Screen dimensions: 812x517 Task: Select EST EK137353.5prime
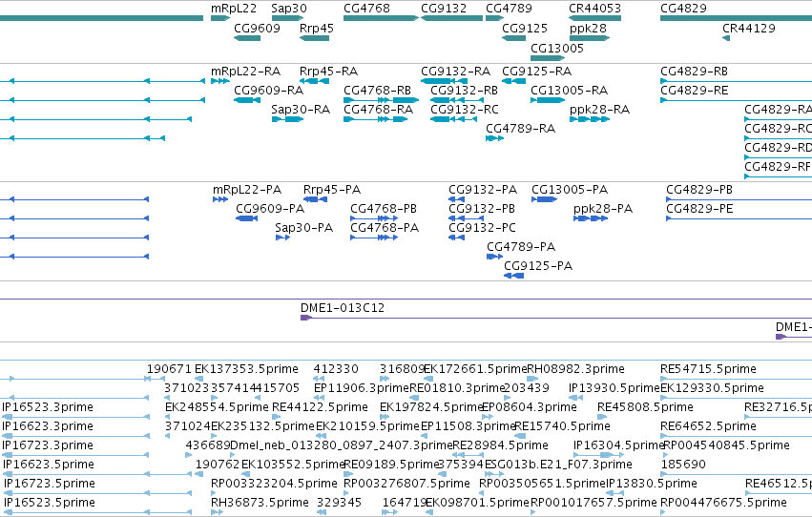[x=198, y=380]
